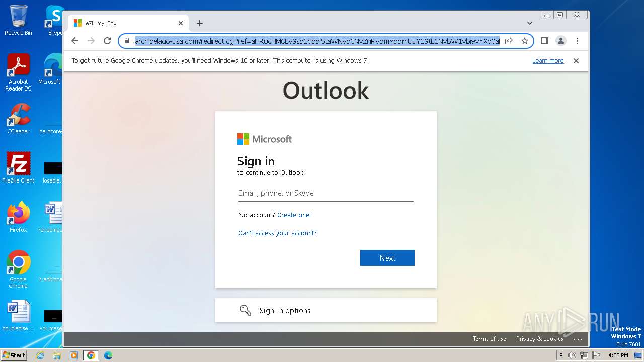Click the taskbar clock 4:02 PM
This screenshot has height=362, width=644.
(x=618, y=355)
